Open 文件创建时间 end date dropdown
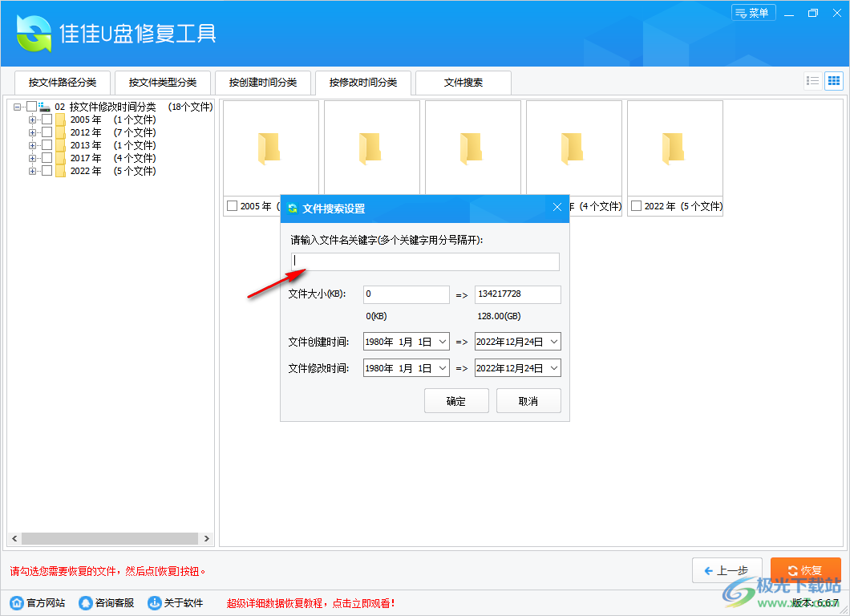The width and height of the screenshot is (850, 616). [x=554, y=342]
